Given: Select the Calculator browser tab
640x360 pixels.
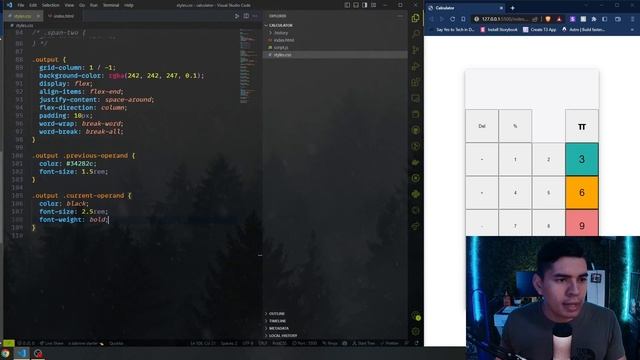Looking at the screenshot, I should (x=465, y=8).
